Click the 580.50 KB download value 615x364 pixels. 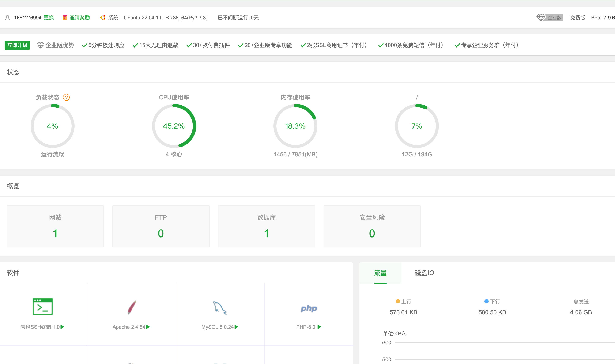492,312
